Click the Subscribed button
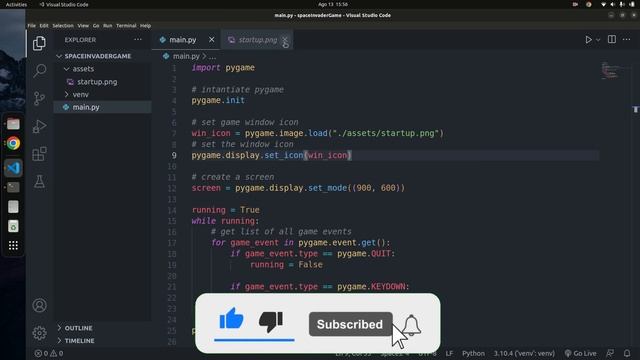The width and height of the screenshot is (640, 360). [x=350, y=324]
